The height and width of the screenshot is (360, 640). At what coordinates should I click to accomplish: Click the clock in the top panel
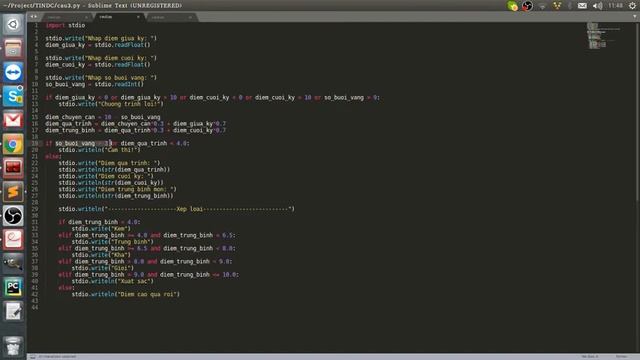pos(615,6)
